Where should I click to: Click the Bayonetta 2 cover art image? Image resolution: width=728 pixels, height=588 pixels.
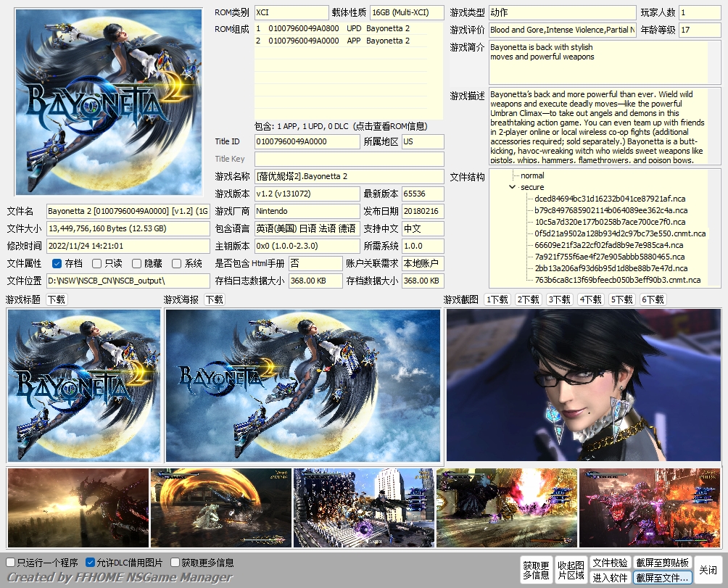pos(109,102)
